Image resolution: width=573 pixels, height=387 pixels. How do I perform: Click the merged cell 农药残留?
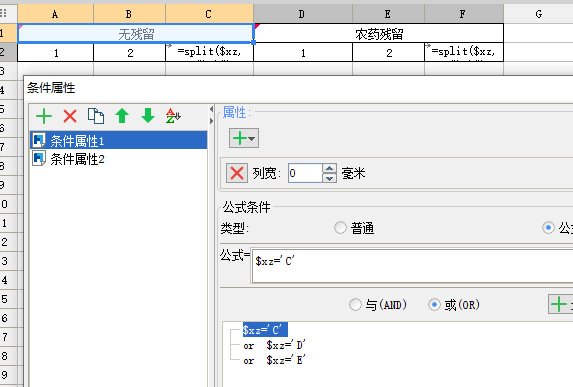point(379,34)
